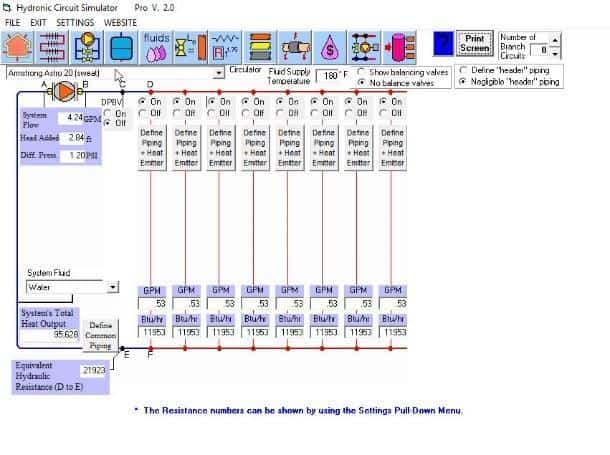Open the SETTINGS menu
The width and height of the screenshot is (610, 455).
click(x=75, y=21)
